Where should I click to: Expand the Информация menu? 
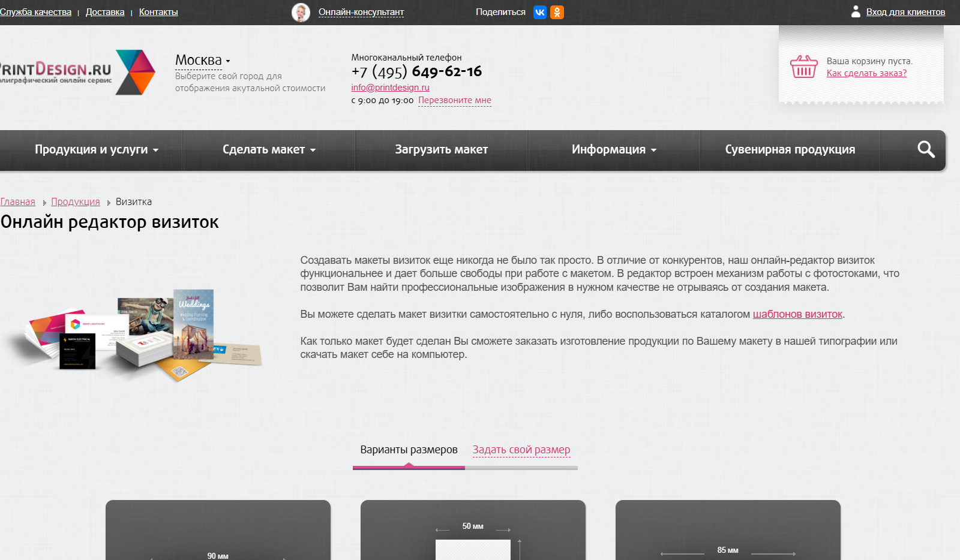pos(613,150)
